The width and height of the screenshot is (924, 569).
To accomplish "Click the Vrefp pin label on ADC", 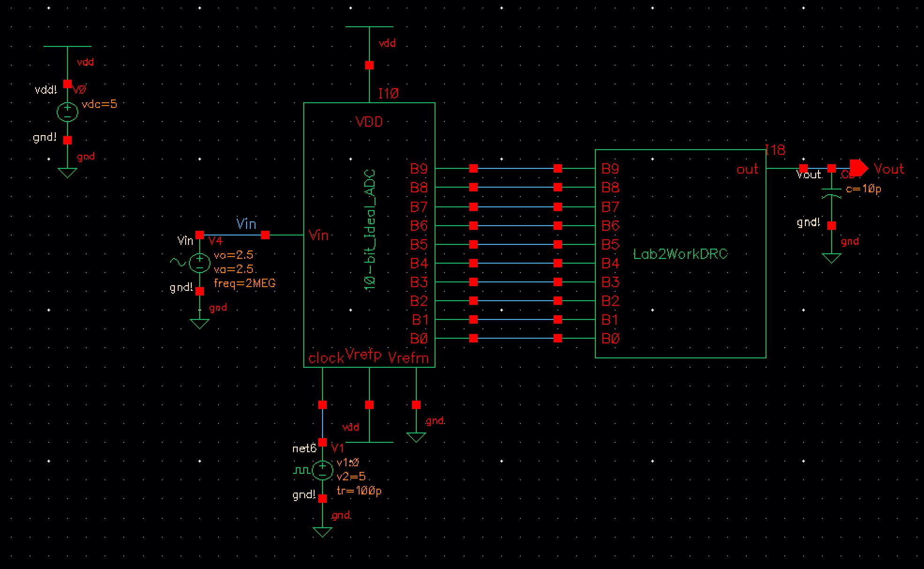I will pos(363,354).
